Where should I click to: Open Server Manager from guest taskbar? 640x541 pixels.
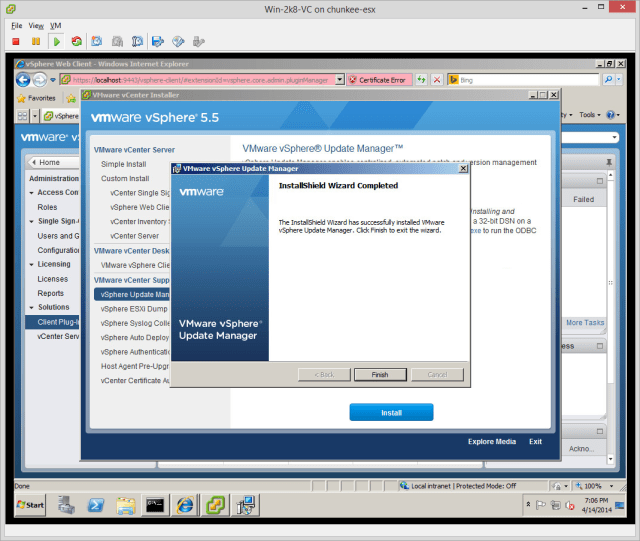pyautogui.click(x=66, y=505)
